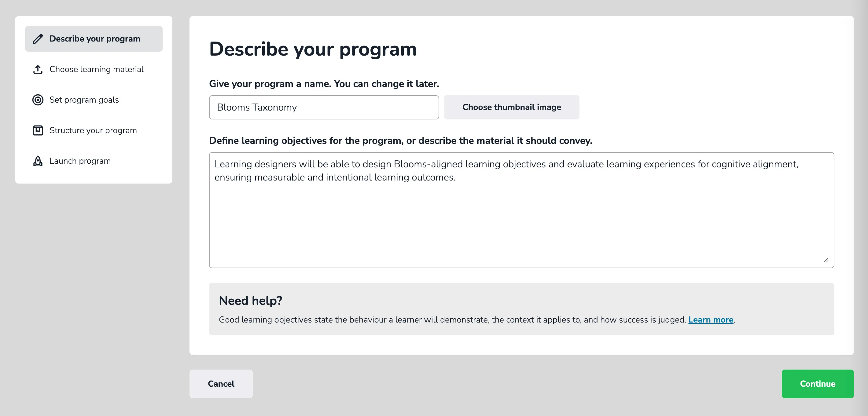The image size is (868, 416).
Task: Select the target icon next to Set program goals
Action: (38, 100)
